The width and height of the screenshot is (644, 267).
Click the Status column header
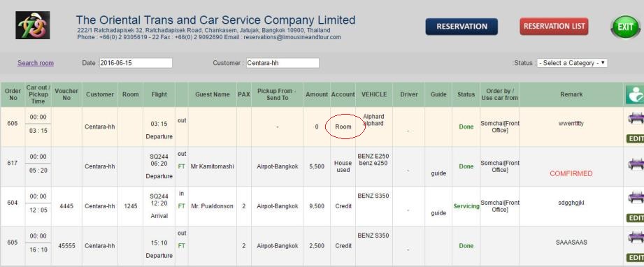coord(466,94)
